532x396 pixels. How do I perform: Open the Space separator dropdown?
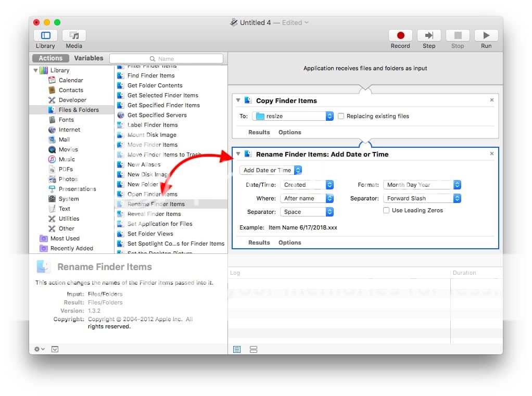tap(307, 212)
